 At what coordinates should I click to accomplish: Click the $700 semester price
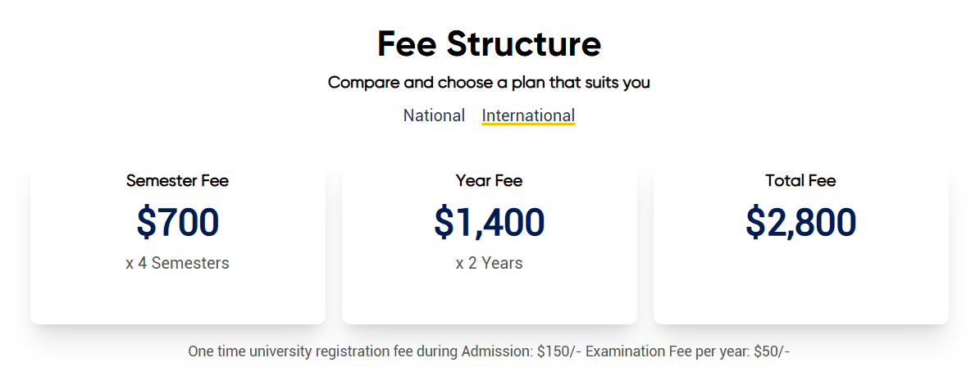tap(177, 222)
